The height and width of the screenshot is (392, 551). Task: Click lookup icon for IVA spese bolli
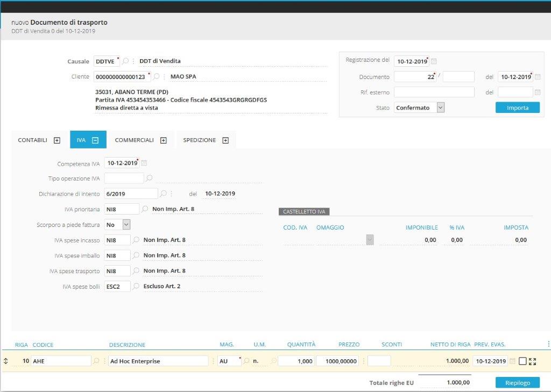[136, 287]
